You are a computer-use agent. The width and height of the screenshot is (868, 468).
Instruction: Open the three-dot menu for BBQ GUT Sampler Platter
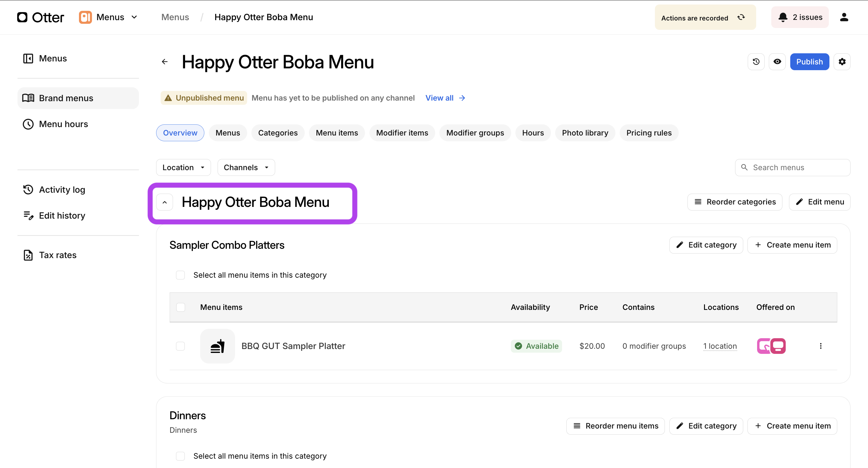click(x=820, y=346)
